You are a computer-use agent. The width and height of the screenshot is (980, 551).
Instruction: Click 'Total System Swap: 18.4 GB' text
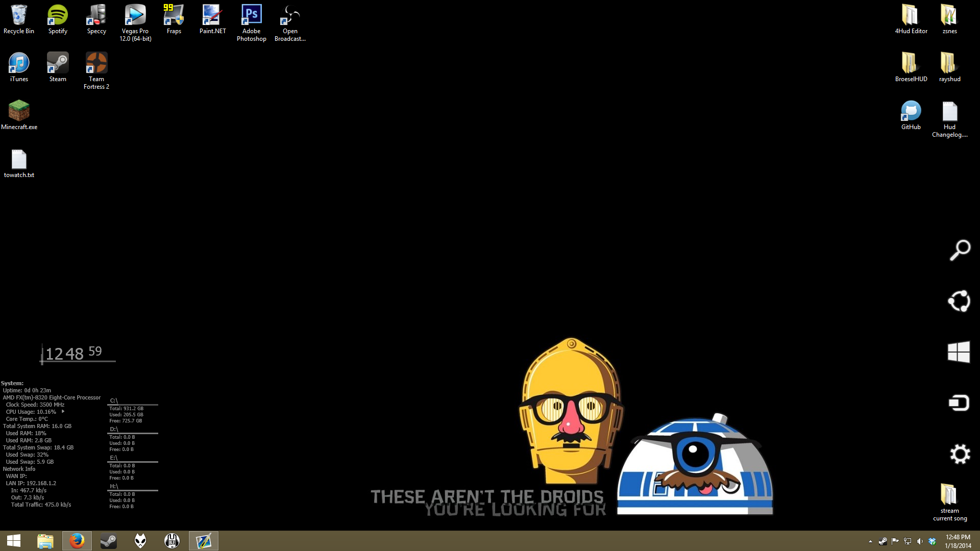tap(38, 447)
